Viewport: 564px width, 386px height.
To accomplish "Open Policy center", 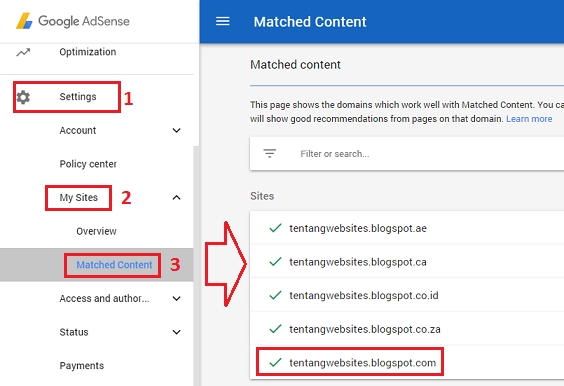I will coord(88,164).
